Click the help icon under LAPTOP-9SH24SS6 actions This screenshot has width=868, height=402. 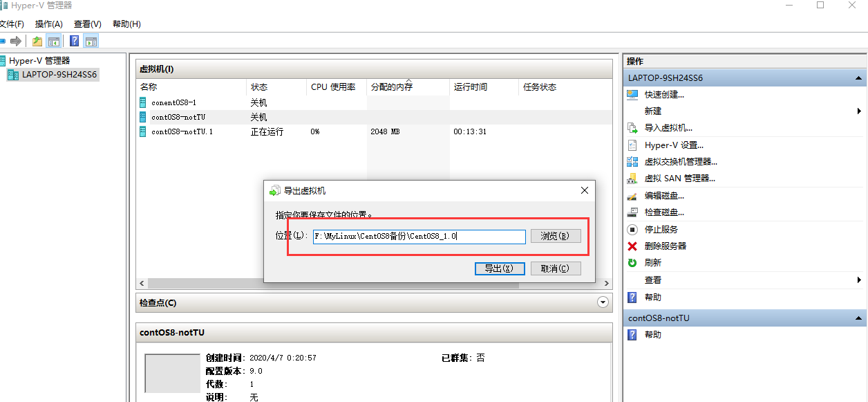632,297
